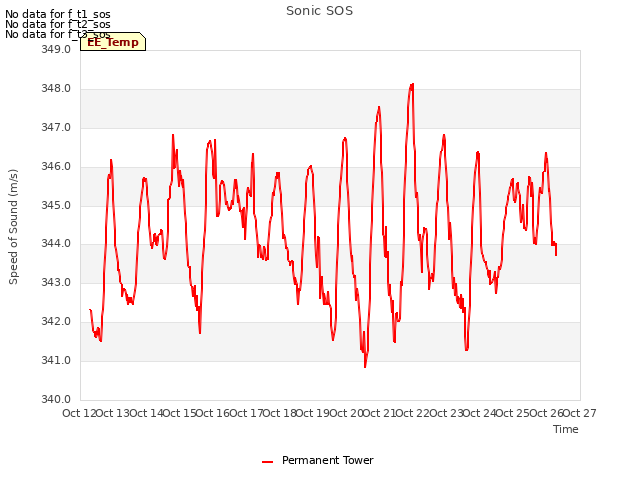This screenshot has height=480, width=640.
Task: Click the red Permanent Tower legend swatch
Action: (x=267, y=462)
